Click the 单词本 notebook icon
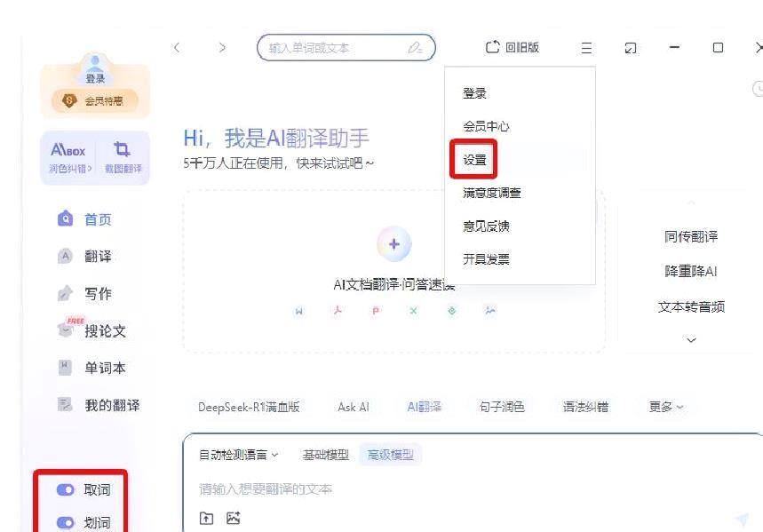 pyautogui.click(x=65, y=368)
